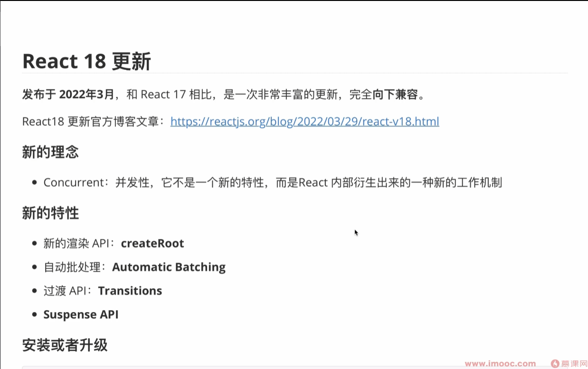Image resolution: width=588 pixels, height=369 pixels.
Task: Select the React 18 更新 main heading
Action: click(x=86, y=61)
